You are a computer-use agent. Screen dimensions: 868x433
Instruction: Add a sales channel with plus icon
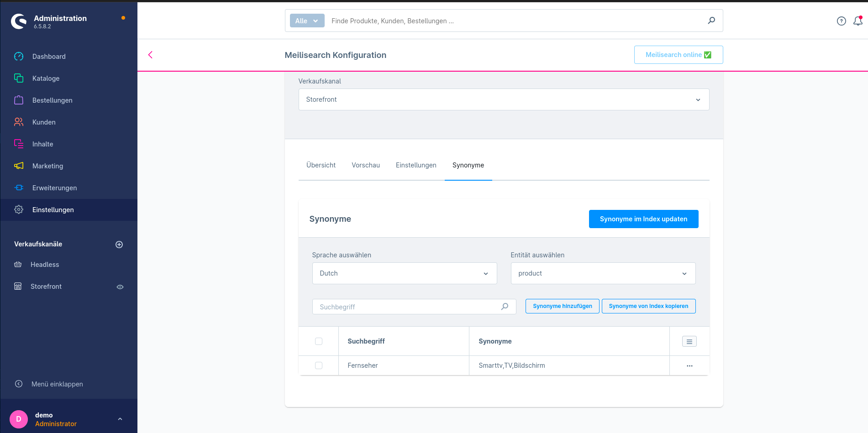point(119,245)
